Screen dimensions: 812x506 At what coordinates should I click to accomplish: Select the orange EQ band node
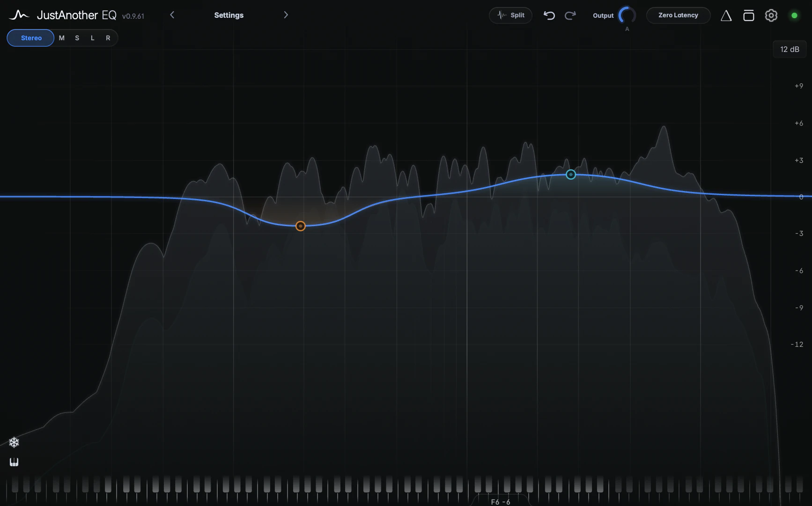pos(301,226)
